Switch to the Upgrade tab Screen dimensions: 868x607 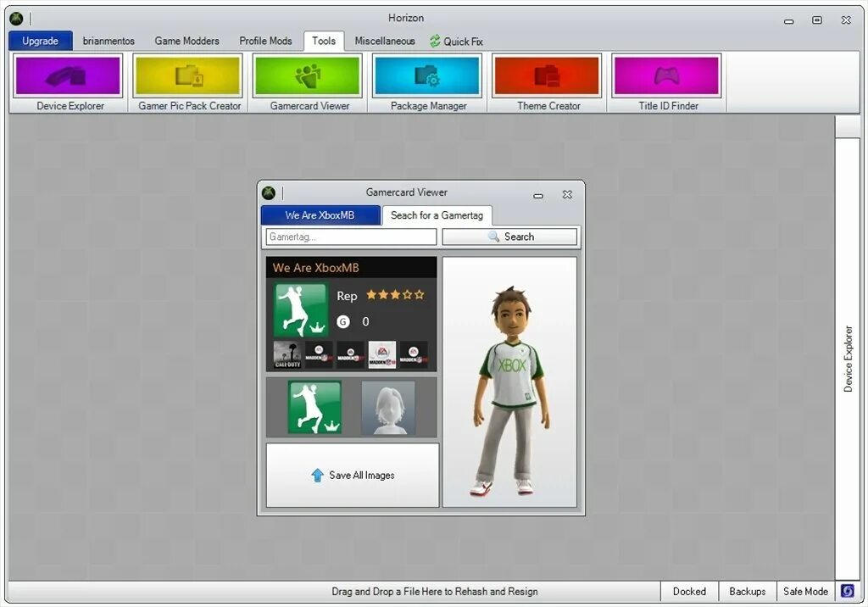(x=41, y=41)
